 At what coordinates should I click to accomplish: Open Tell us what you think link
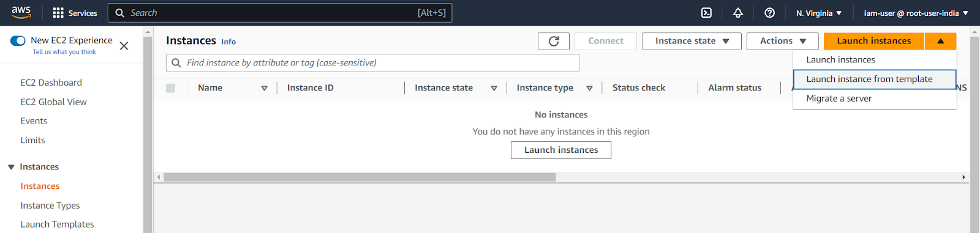tap(64, 52)
